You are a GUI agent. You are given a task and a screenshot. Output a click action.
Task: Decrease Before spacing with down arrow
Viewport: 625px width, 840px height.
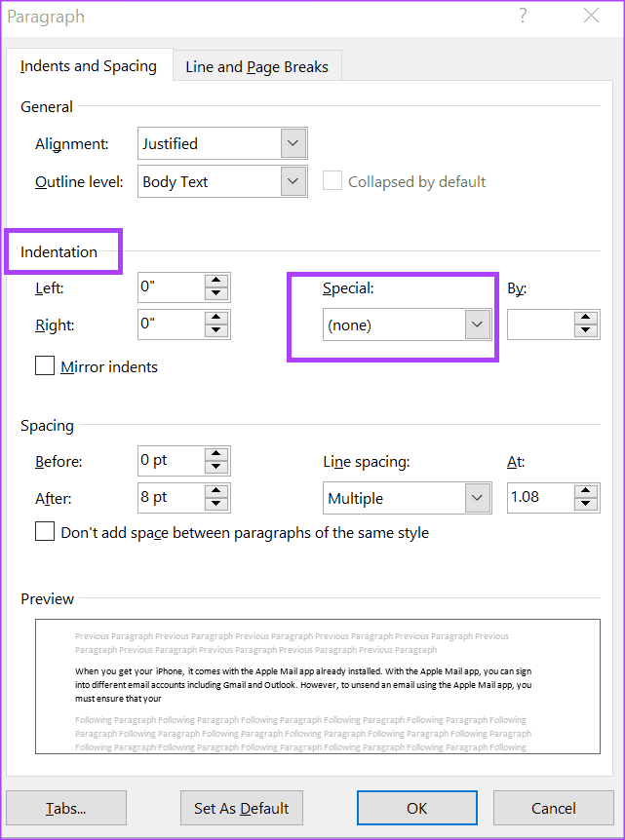(216, 467)
